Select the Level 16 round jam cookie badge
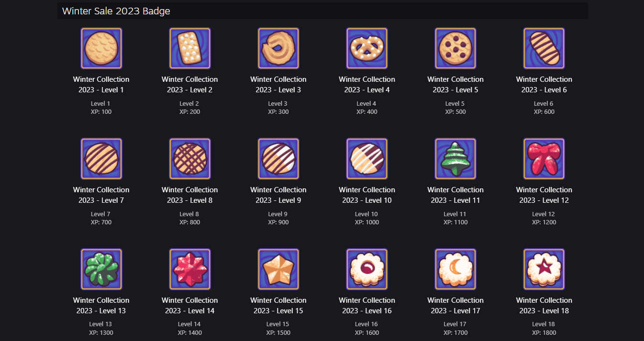The image size is (644, 341). 366,269
